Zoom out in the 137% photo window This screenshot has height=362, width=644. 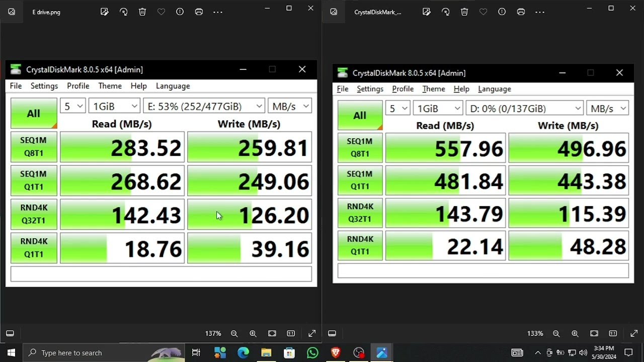click(234, 333)
